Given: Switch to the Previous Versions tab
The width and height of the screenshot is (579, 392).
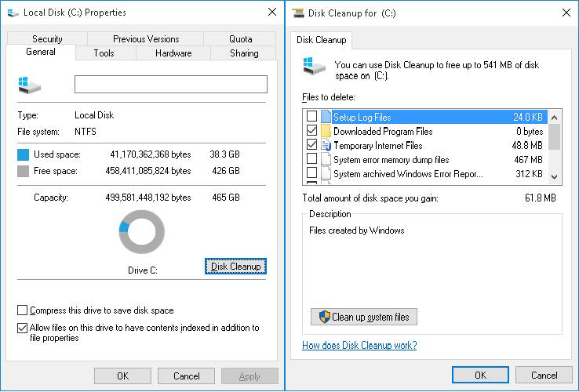Looking at the screenshot, I should [146, 38].
